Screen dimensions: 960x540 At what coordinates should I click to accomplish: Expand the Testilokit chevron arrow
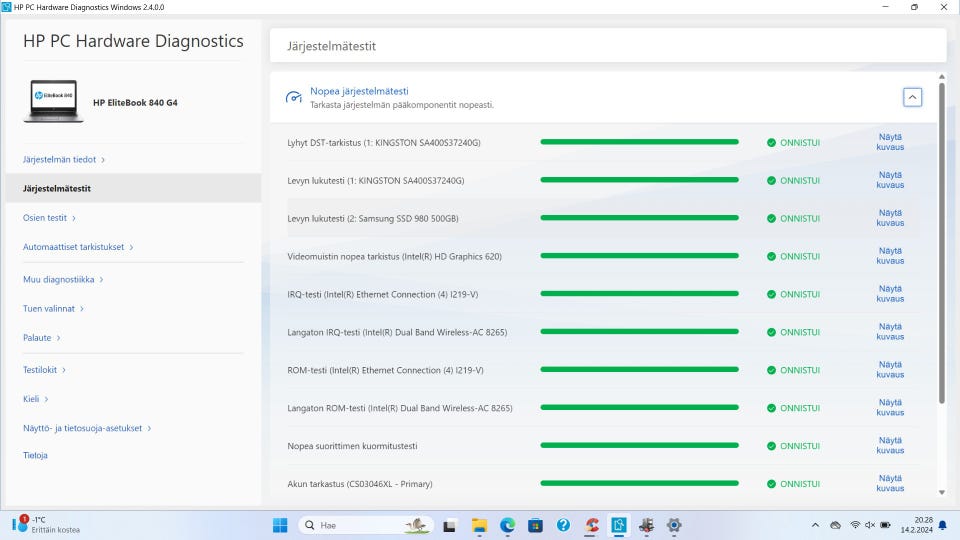click(64, 370)
